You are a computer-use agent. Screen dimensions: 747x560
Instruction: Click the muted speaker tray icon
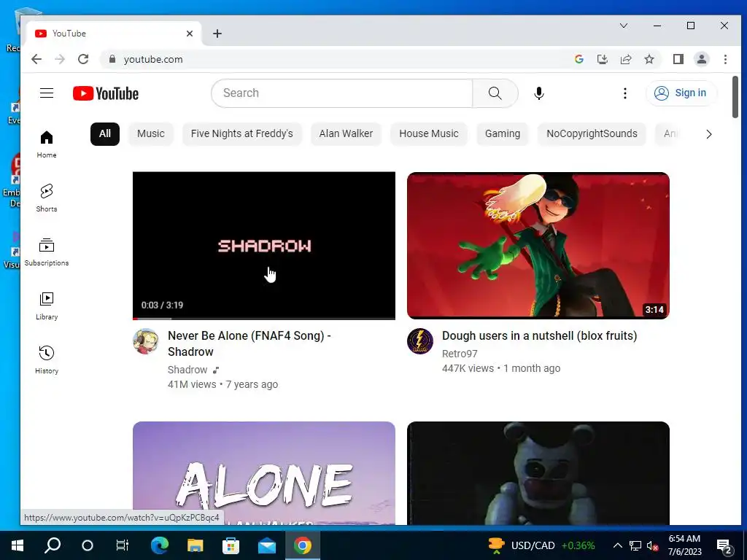[x=652, y=545]
